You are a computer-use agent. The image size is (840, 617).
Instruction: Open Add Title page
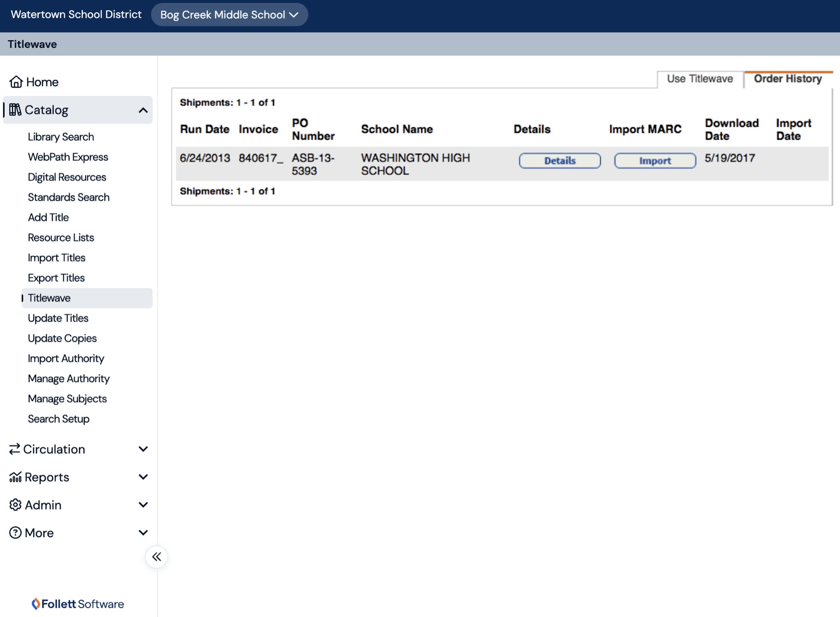click(x=48, y=217)
